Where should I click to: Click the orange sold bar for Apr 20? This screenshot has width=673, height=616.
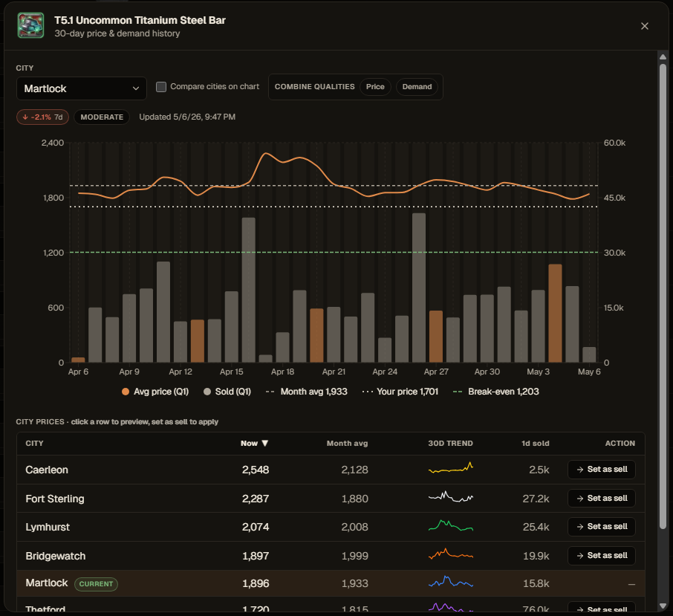(316, 335)
